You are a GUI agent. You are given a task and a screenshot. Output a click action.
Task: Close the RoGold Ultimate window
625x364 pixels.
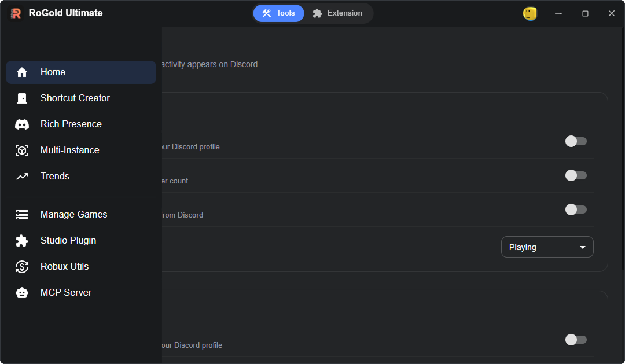click(x=611, y=13)
